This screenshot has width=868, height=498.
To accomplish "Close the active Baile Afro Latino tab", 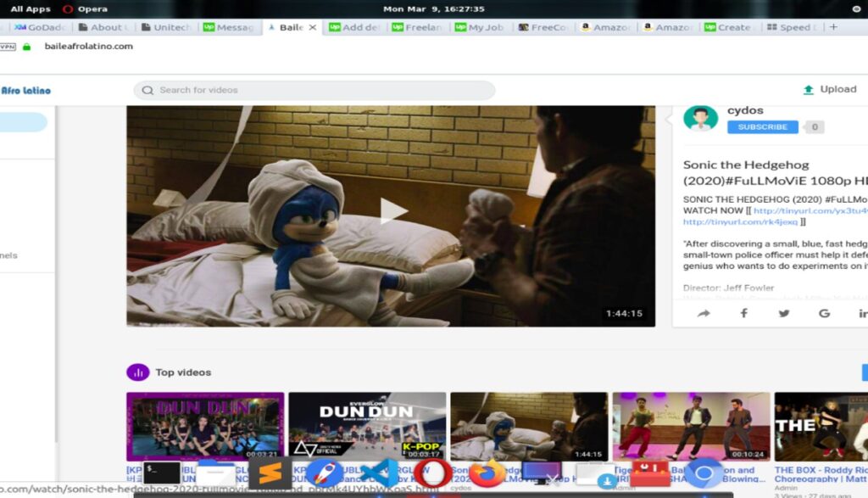I will tap(312, 27).
